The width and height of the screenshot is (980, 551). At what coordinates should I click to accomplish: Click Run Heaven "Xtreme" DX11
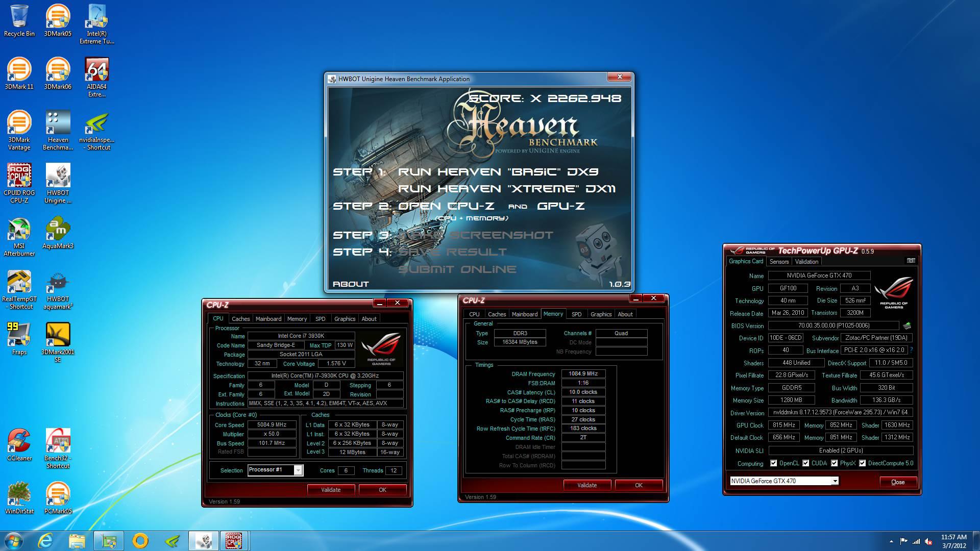pyautogui.click(x=507, y=189)
